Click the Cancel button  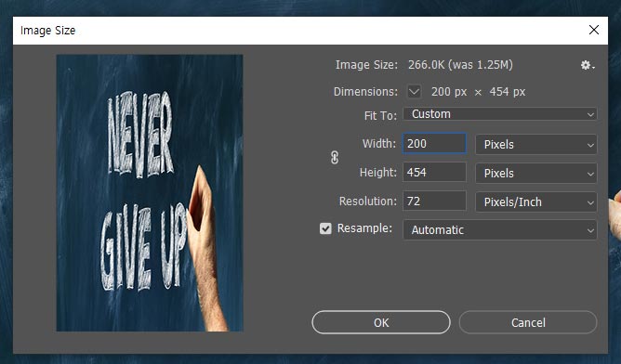pos(528,322)
